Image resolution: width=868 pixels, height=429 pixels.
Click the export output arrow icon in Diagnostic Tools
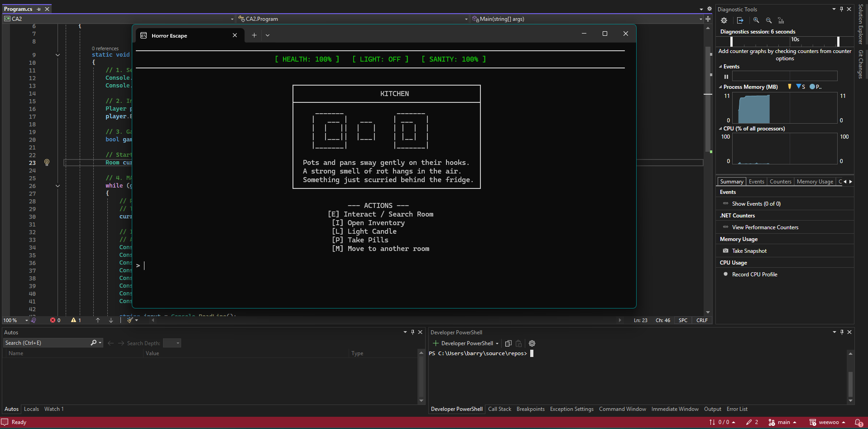[x=740, y=20]
